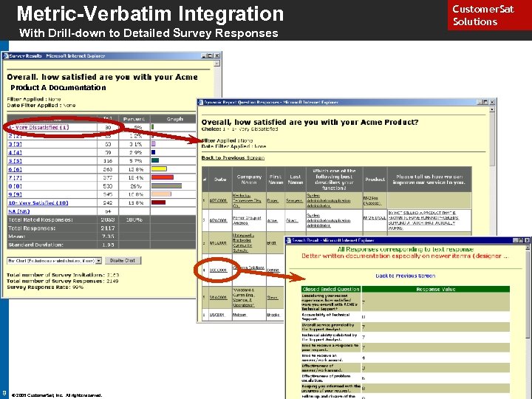Click the yellow graph bar for rating 6

coord(159,169)
